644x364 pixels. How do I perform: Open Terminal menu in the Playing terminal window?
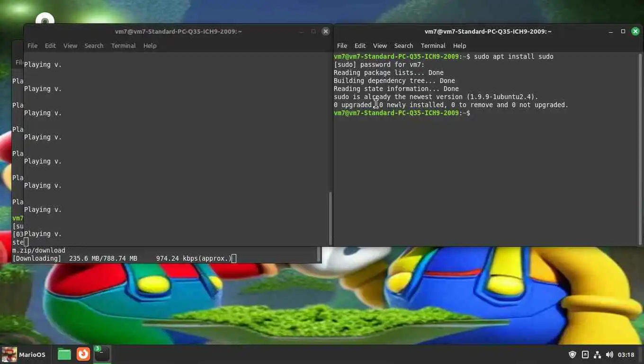coord(123,45)
